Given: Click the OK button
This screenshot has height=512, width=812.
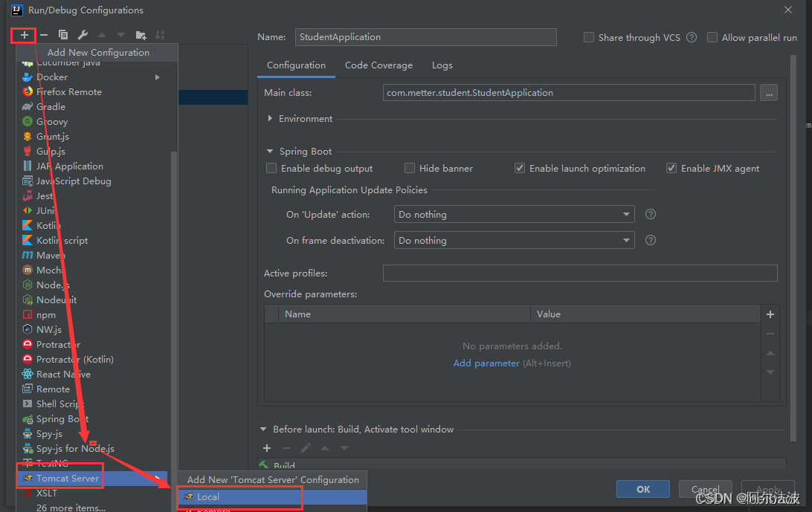Looking at the screenshot, I should pos(643,489).
